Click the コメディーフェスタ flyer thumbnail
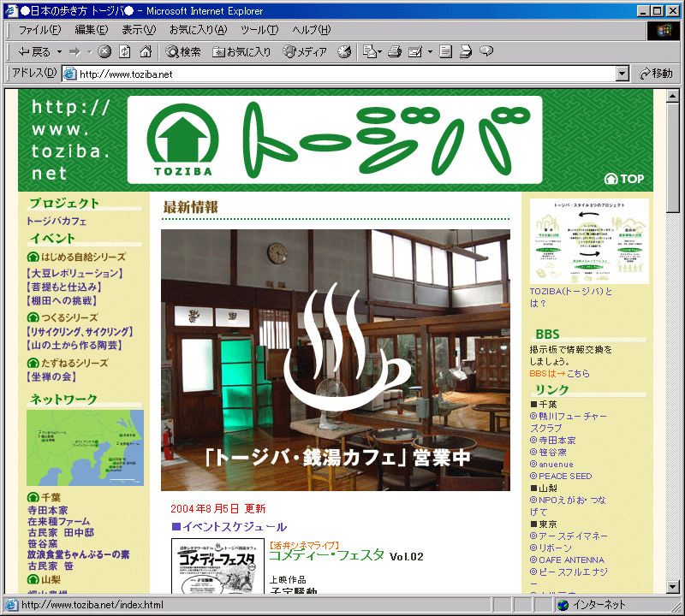Screen dimensions: 685x616 [x=218, y=566]
